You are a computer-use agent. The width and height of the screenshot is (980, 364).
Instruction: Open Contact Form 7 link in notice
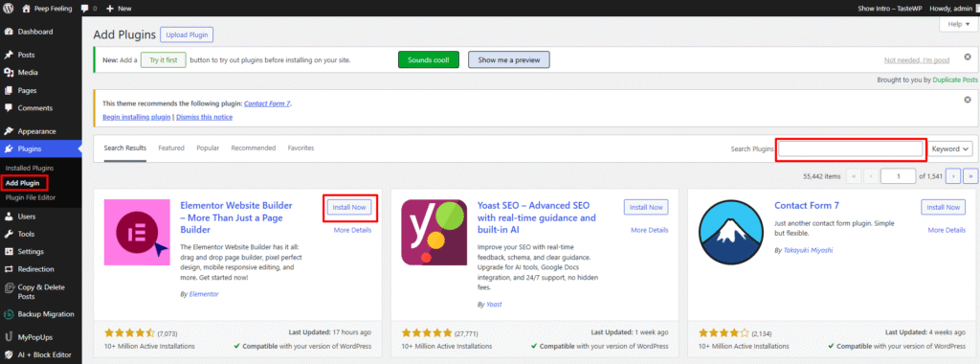point(268,103)
